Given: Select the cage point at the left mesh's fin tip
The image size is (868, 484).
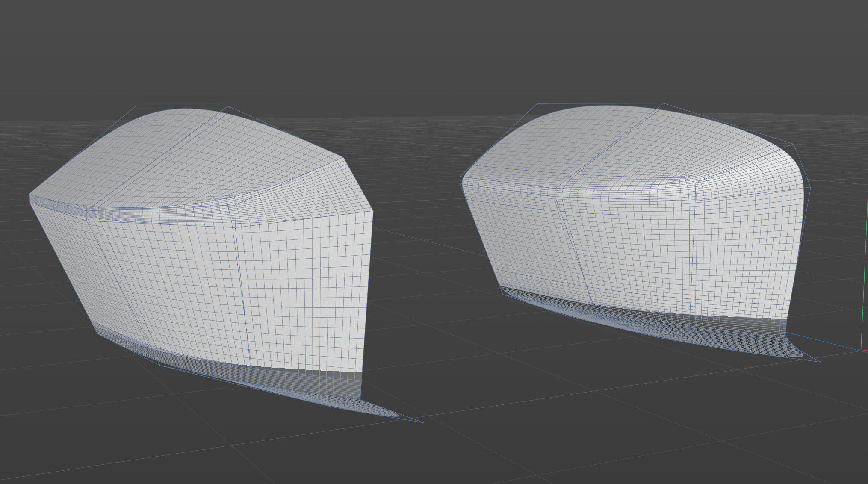Looking at the screenshot, I should [423, 422].
